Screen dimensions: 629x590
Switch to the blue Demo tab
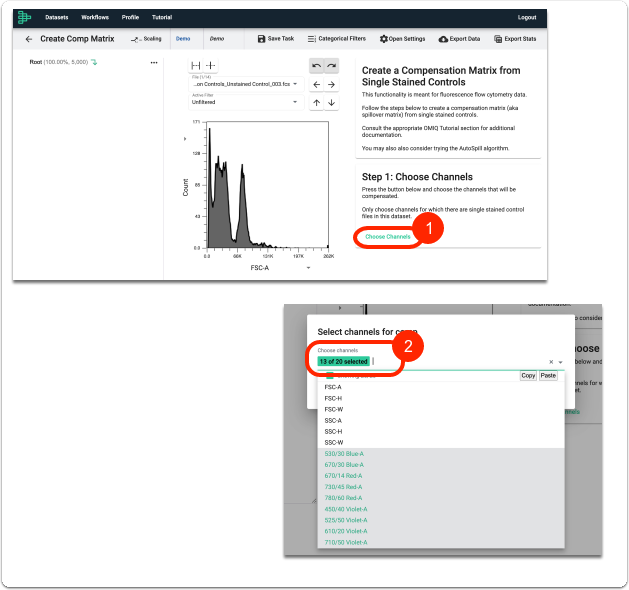tap(183, 39)
